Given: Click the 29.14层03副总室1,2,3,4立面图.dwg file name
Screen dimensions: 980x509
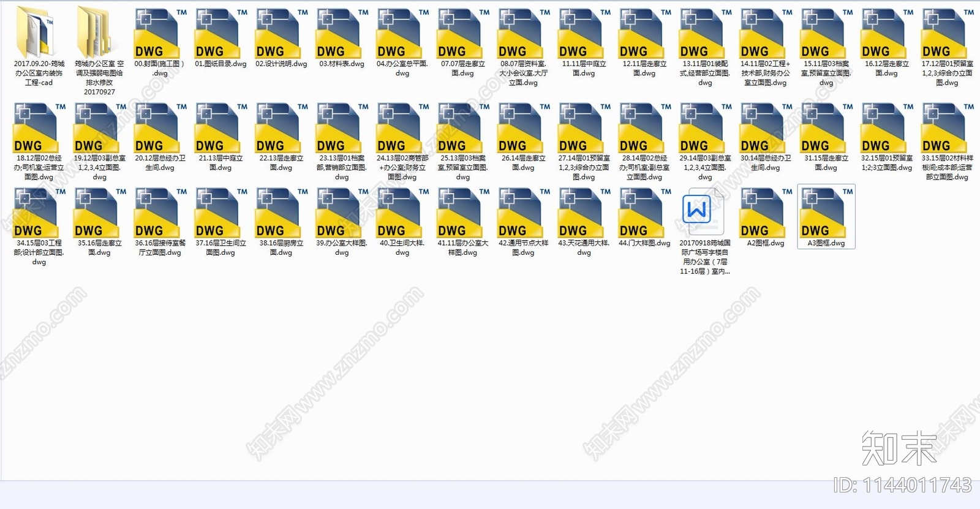Looking at the screenshot, I should click(706, 167).
